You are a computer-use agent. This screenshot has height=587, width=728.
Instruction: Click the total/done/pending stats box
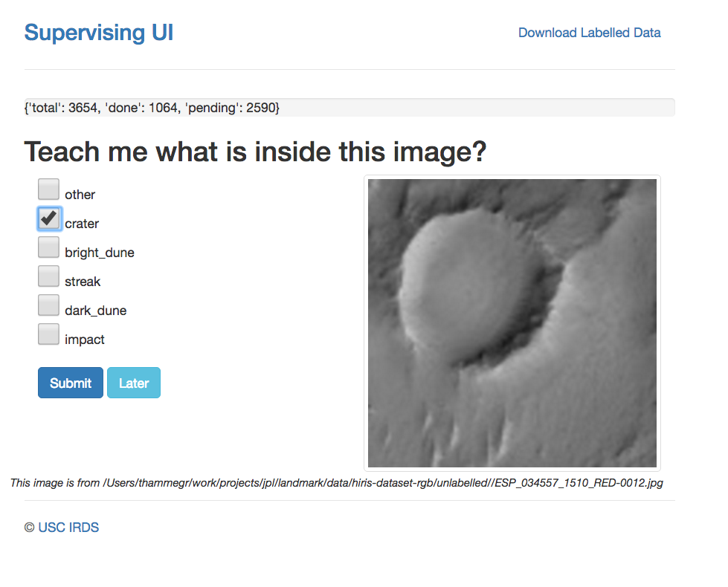click(x=349, y=108)
